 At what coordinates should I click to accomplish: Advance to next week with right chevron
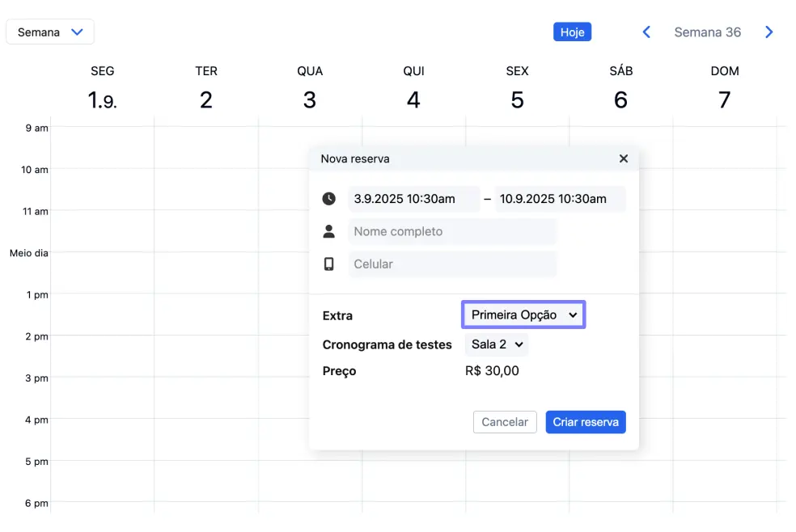768,32
